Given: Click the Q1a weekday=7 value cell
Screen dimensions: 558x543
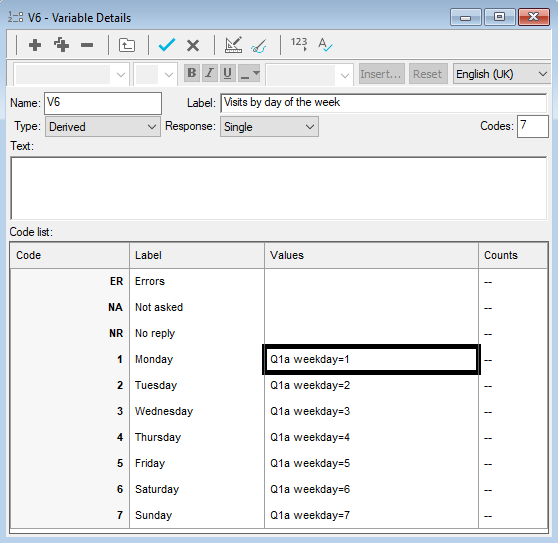Looking at the screenshot, I should [x=372, y=515].
